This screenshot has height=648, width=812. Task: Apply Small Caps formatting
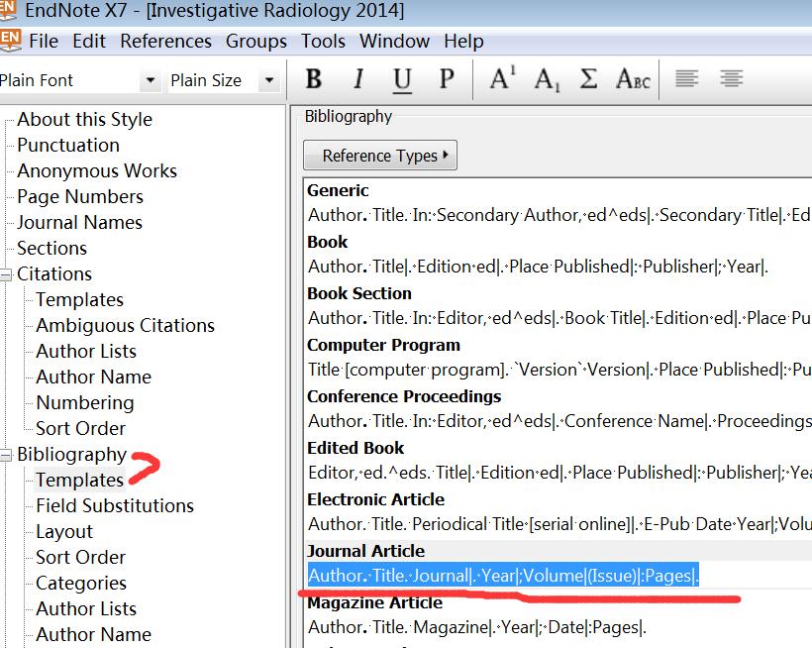coord(633,79)
